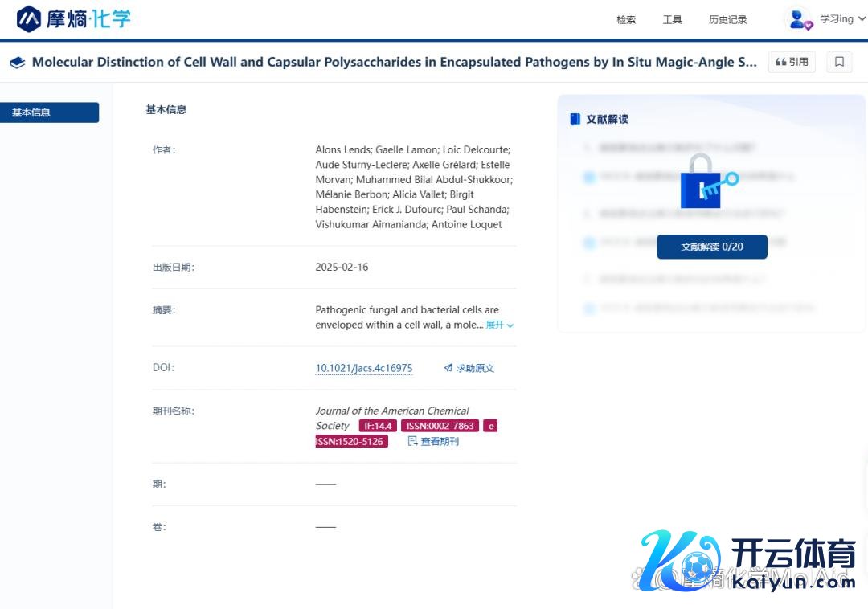
Task: Click the 文献解读 0/20 button
Action: 711,247
